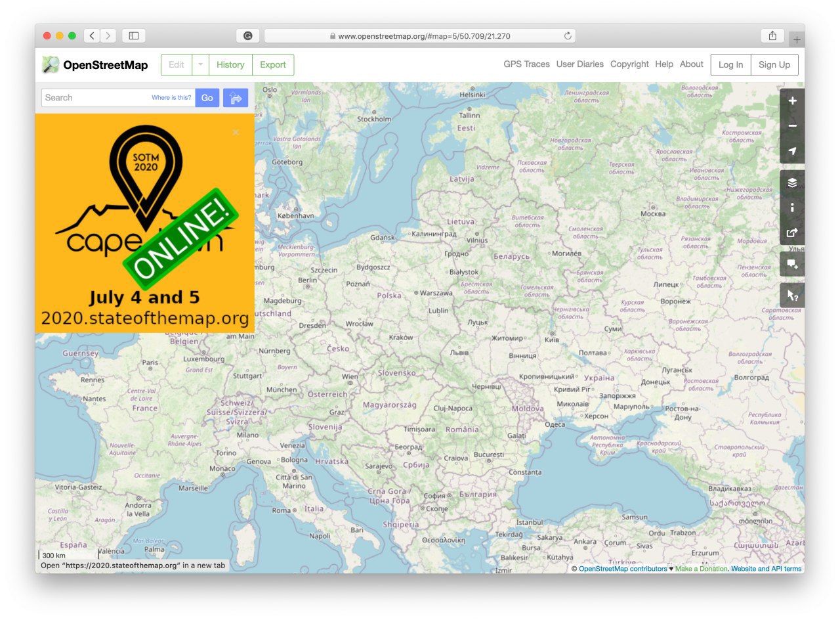Viewport: 840px width, 620px height.
Task: Open the SOTM 2020 Cape Town banner
Action: (144, 223)
